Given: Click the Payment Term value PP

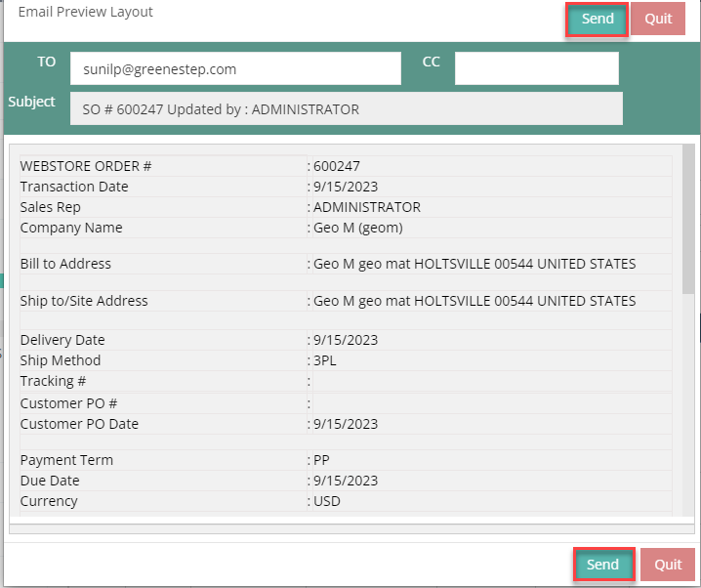Looking at the screenshot, I should coord(322,460).
